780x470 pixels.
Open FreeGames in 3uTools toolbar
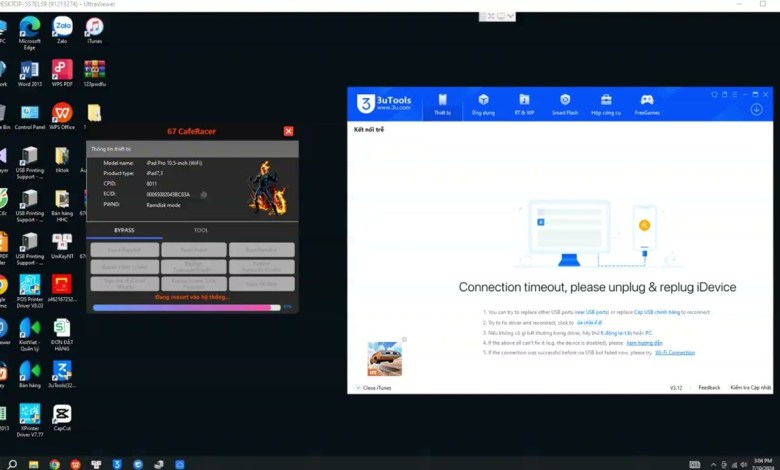[647, 104]
